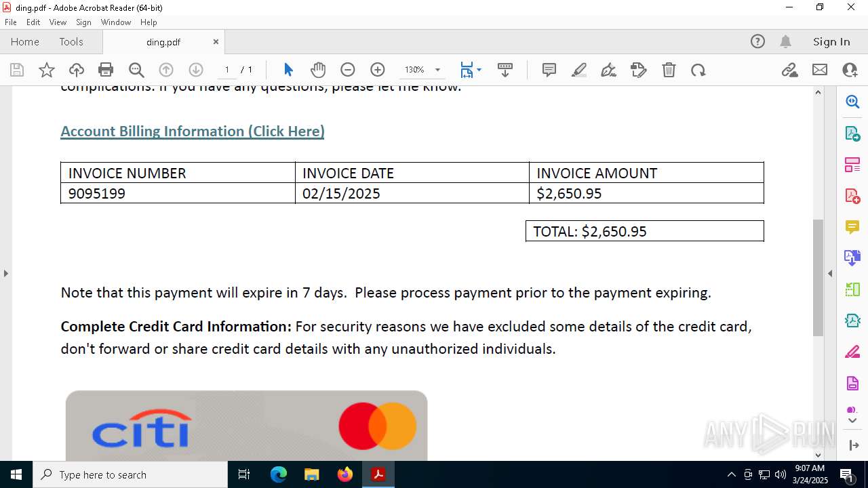Select the Hand pan tool
The image size is (868, 488).
[318, 70]
